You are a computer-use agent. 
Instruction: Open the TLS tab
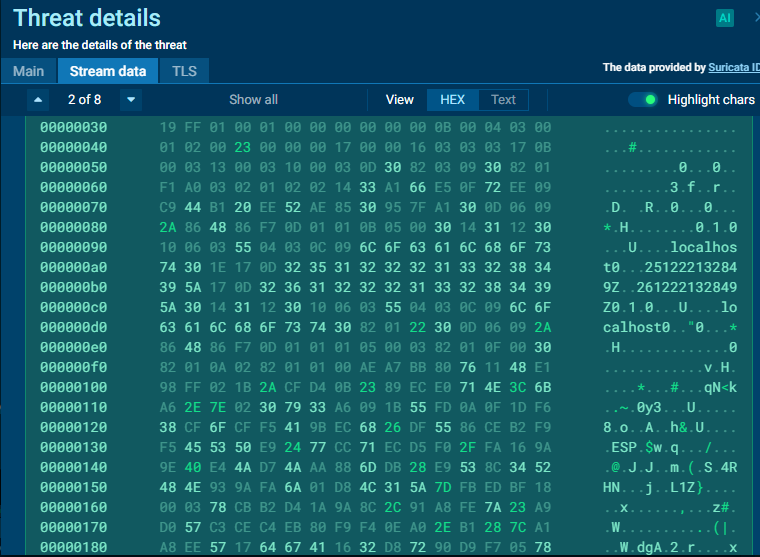click(x=184, y=71)
